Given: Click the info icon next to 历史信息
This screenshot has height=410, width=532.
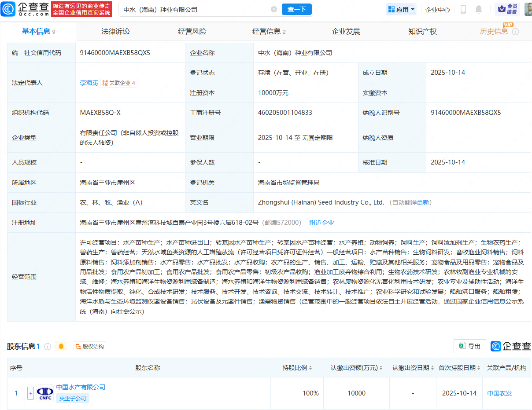Looking at the screenshot, I should click(x=515, y=32).
